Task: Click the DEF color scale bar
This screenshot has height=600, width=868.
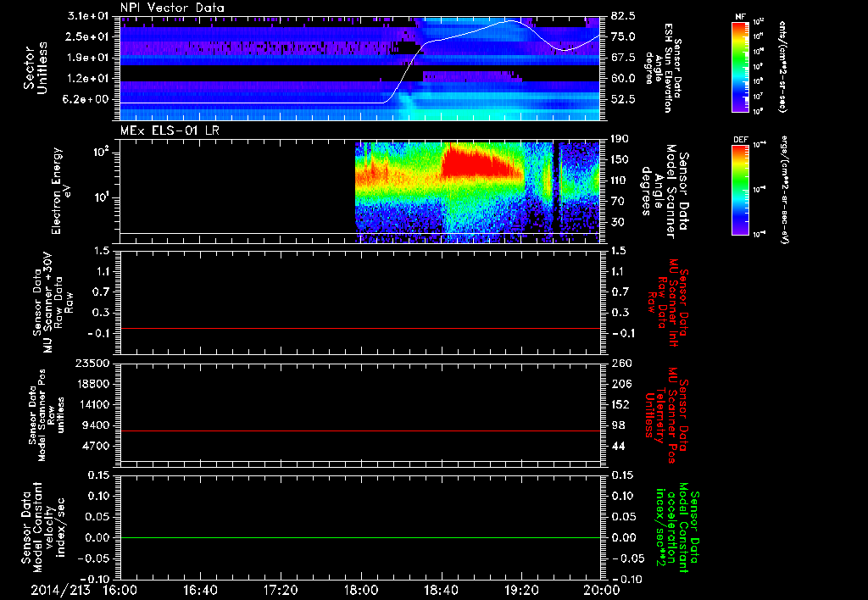Action: coord(741,190)
